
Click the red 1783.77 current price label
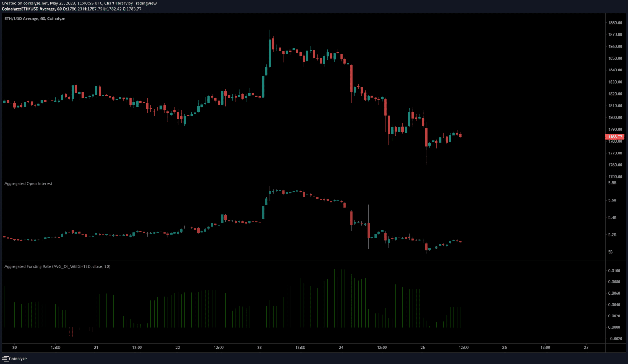(x=615, y=137)
